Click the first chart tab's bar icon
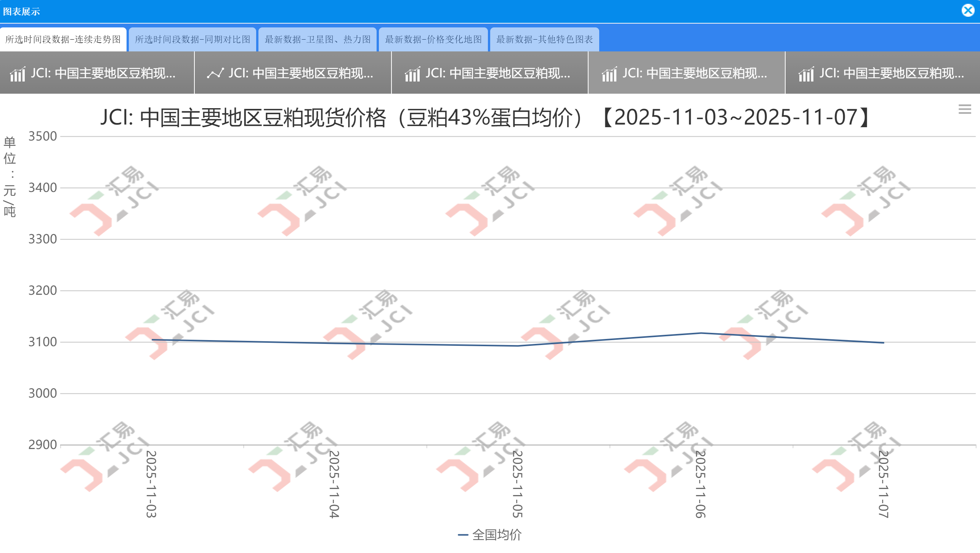Viewport: 980px width, 553px height. pos(18,74)
